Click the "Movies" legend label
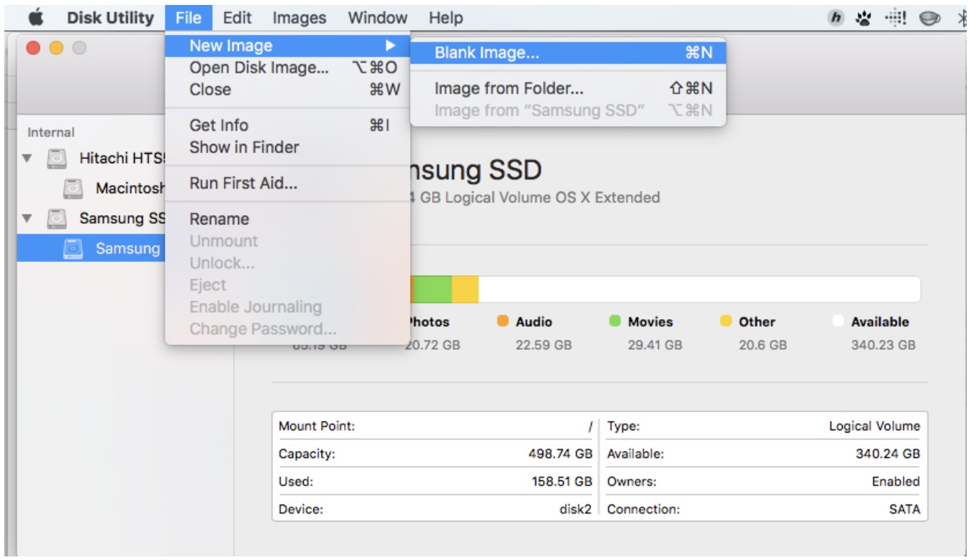This screenshot has width=971, height=560. pyautogui.click(x=650, y=322)
